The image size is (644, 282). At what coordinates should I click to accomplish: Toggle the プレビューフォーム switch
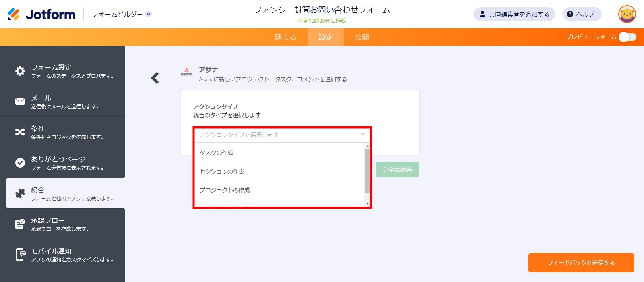click(627, 37)
